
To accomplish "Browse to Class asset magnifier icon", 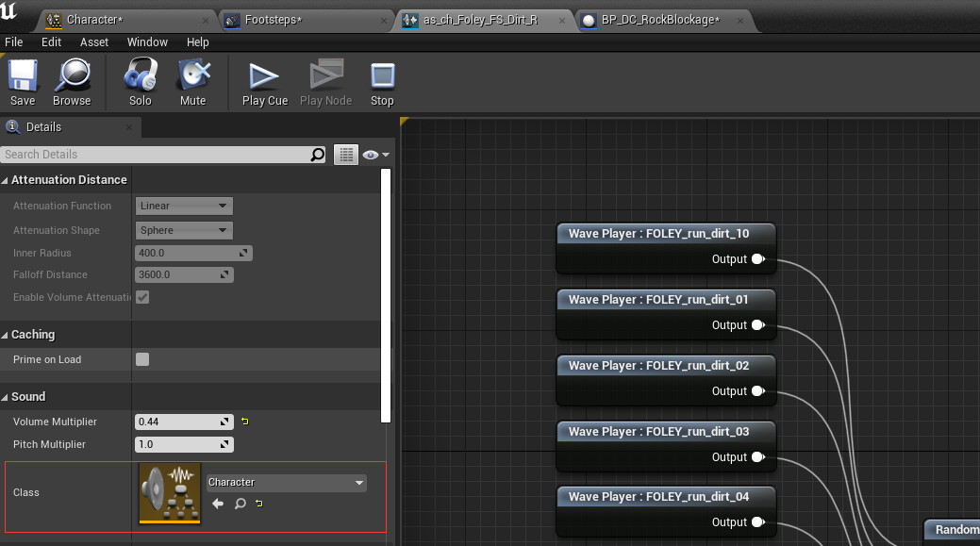I will coord(240,504).
